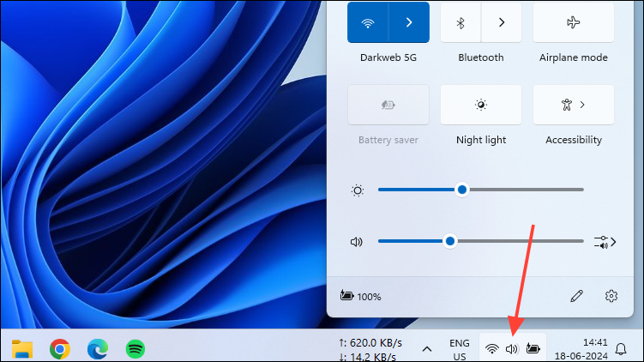Click the Accessibility label text
Viewport: 644px width, 362px height.
pos(574,140)
